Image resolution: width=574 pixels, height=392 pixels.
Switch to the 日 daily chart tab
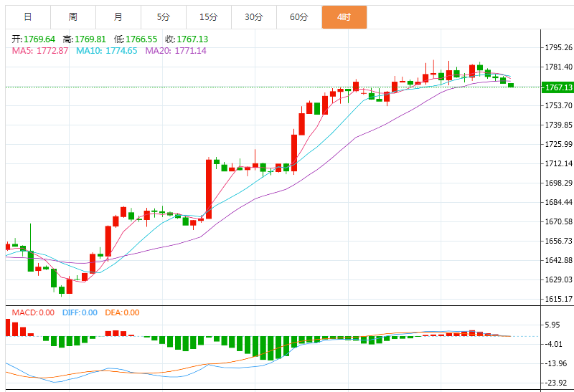tap(27, 16)
